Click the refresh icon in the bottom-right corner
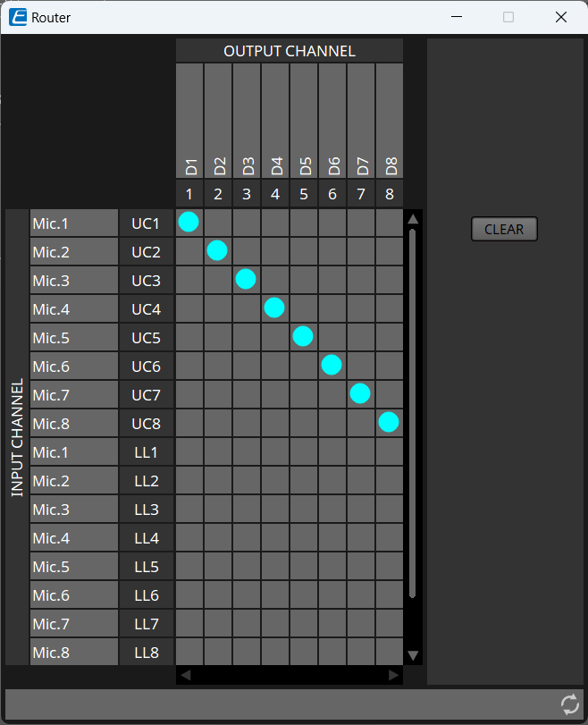The image size is (588, 725). pos(569,704)
